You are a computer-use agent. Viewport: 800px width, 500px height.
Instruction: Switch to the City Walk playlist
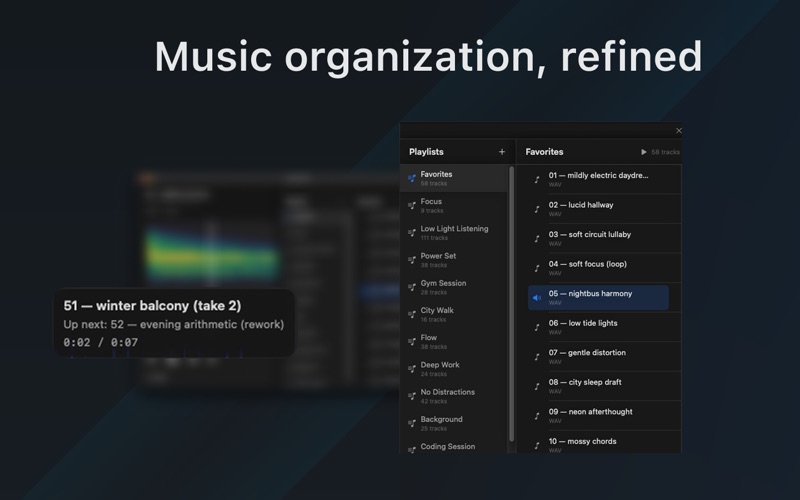[454, 314]
